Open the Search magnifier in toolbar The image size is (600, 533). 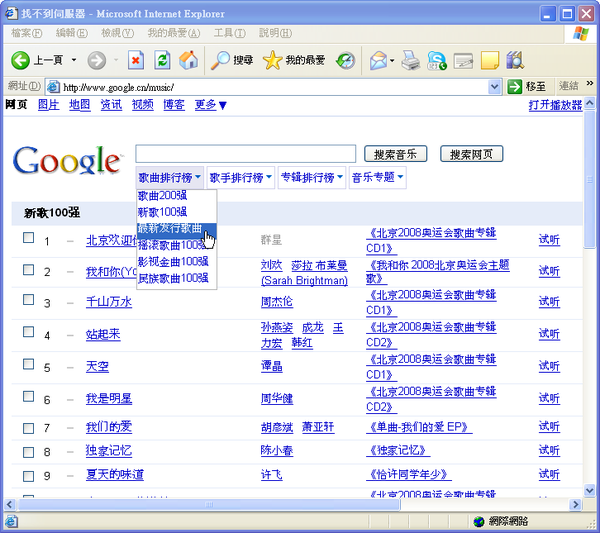click(220, 60)
